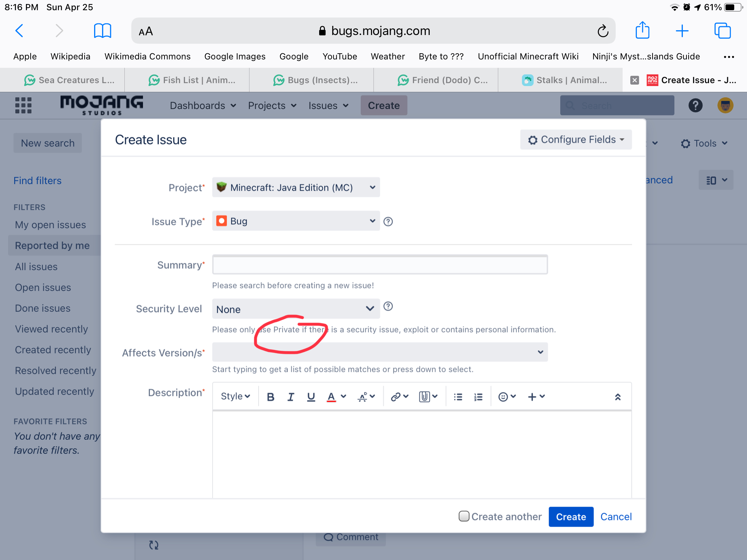Open the Project dropdown
This screenshot has height=560, width=747.
296,187
